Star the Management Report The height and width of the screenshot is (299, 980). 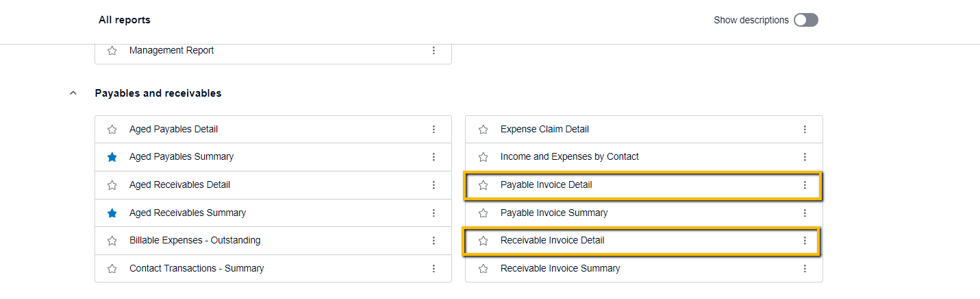coord(112,51)
